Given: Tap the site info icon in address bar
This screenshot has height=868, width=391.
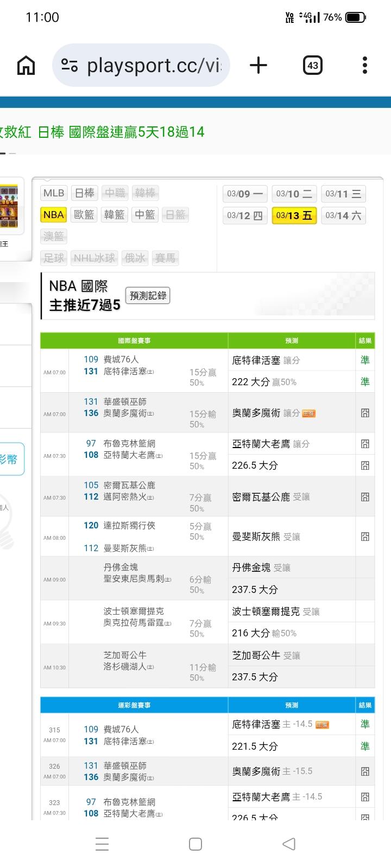Looking at the screenshot, I should [70, 66].
